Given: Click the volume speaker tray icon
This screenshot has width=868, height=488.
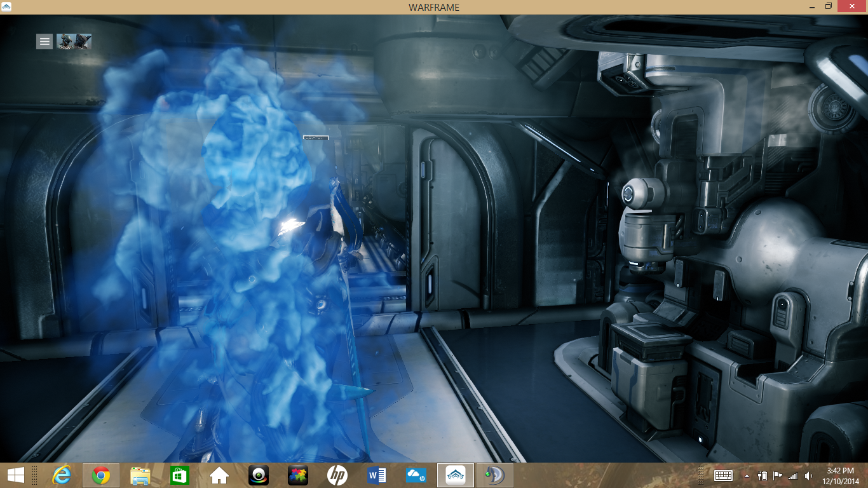Looking at the screenshot, I should [808, 475].
